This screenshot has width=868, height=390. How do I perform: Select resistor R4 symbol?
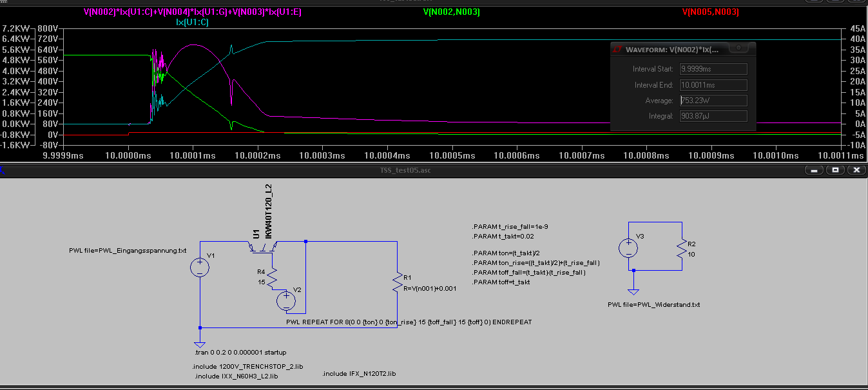pos(272,277)
